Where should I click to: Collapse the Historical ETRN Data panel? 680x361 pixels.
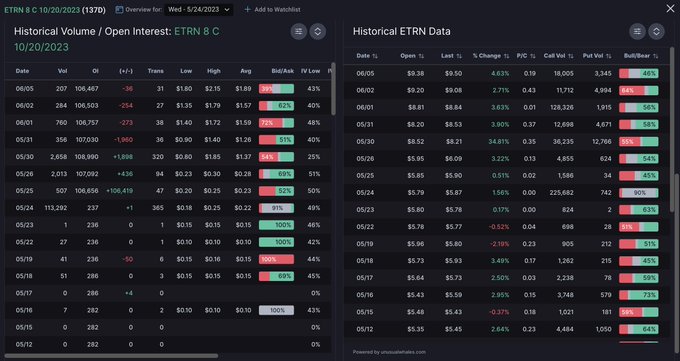pyautogui.click(x=656, y=32)
